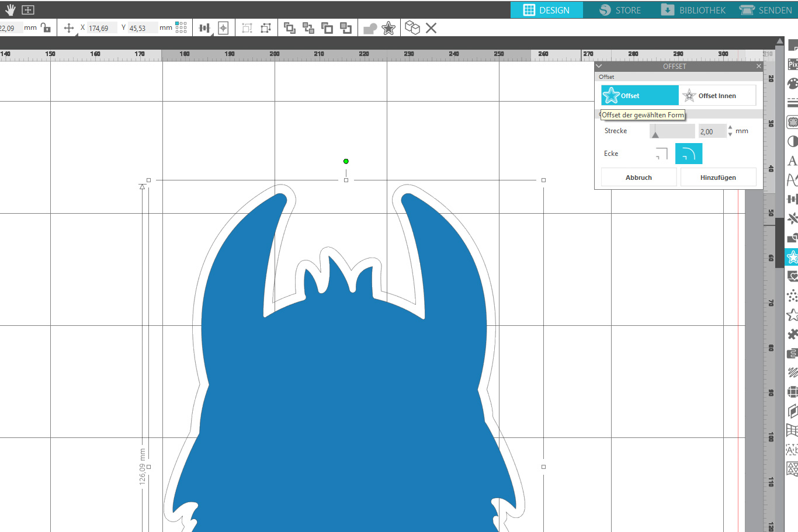Image resolution: width=798 pixels, height=532 pixels.
Task: Choose the Offset Innen mode
Action: point(717,96)
